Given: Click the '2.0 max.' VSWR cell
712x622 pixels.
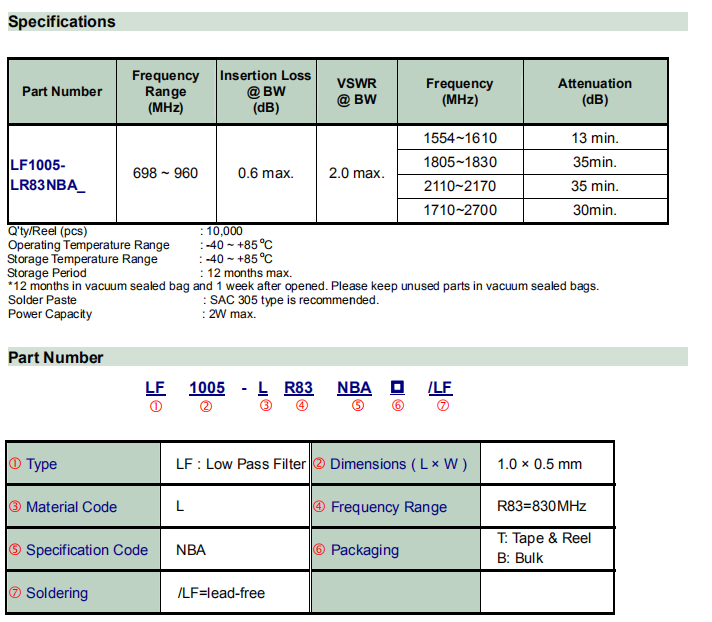Looking at the screenshot, I should tap(356, 173).
